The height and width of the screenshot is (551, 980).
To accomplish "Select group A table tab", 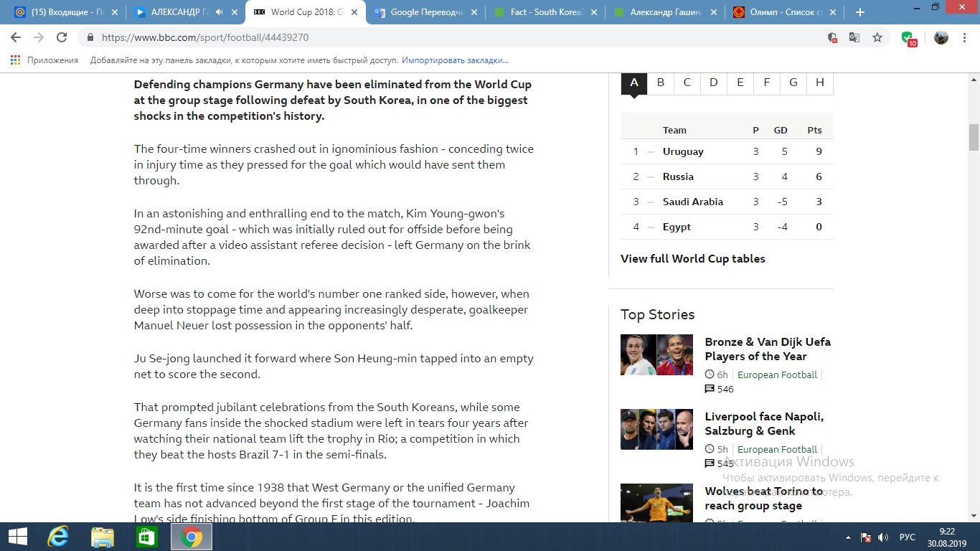I will click(634, 83).
